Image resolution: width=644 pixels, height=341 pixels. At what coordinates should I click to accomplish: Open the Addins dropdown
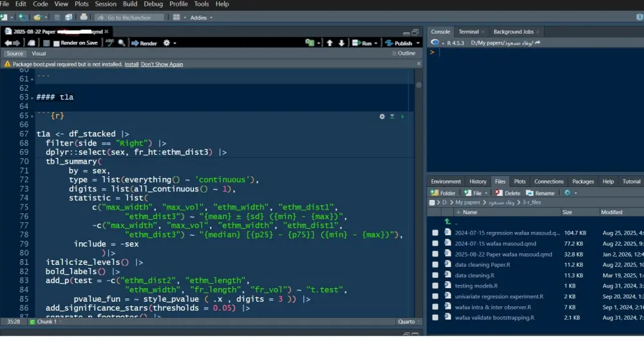[201, 17]
